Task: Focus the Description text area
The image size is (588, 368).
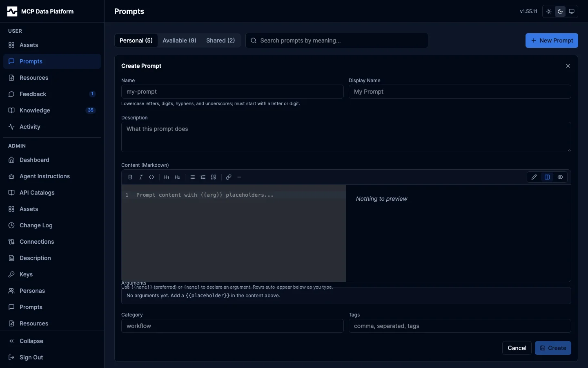Action: tap(346, 137)
